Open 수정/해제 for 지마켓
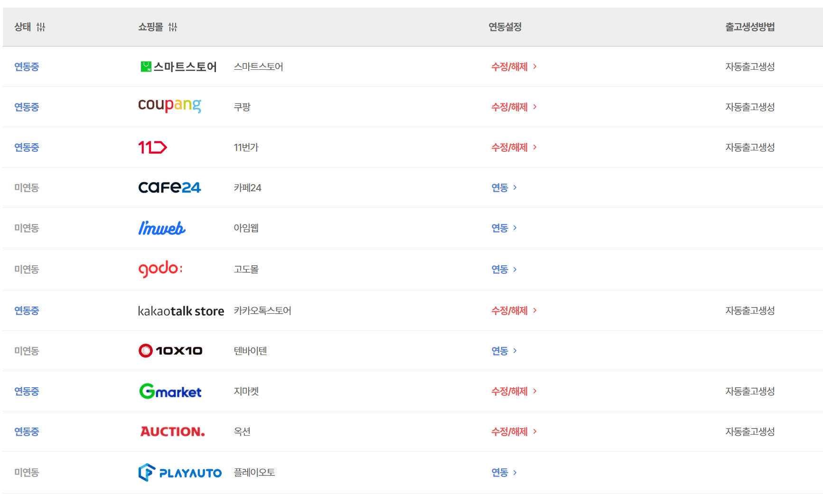Screen dimensions: 823x504 (514, 392)
